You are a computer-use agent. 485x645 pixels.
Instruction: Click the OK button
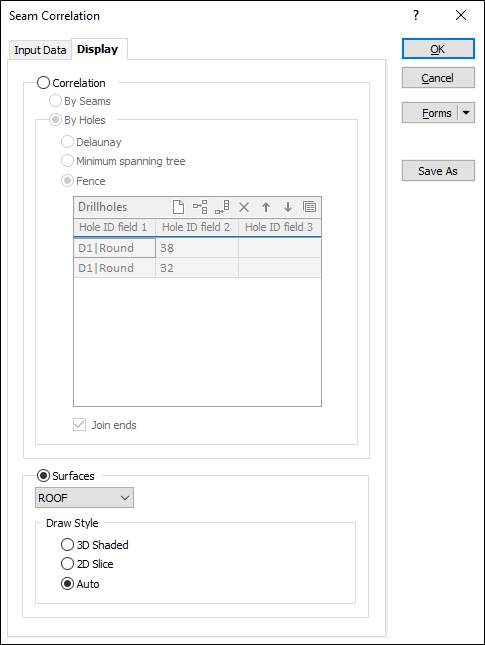pos(438,49)
